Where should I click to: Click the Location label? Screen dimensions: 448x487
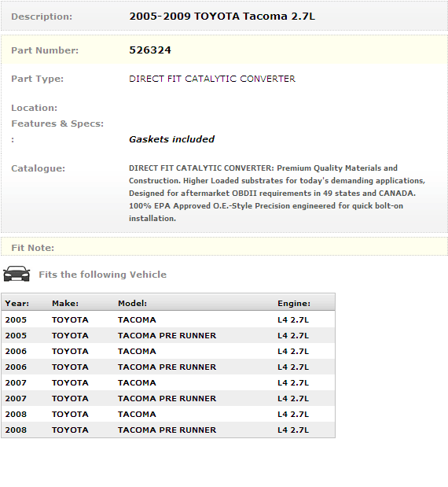[34, 108]
